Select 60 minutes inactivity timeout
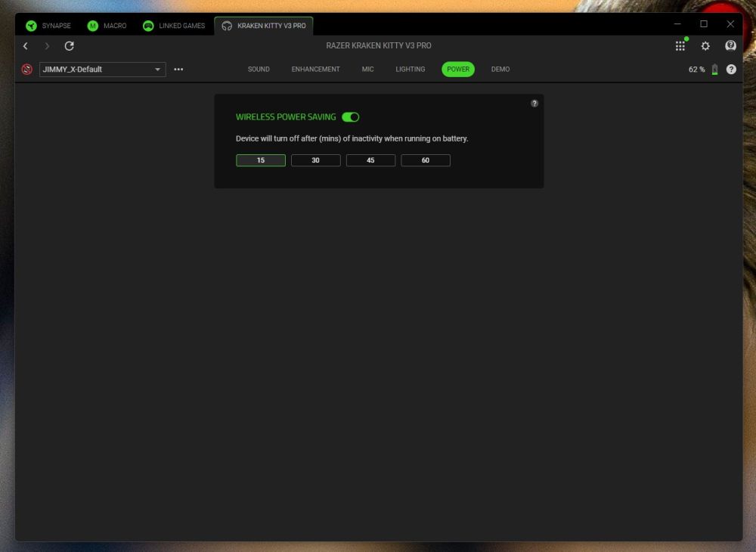 [426, 160]
